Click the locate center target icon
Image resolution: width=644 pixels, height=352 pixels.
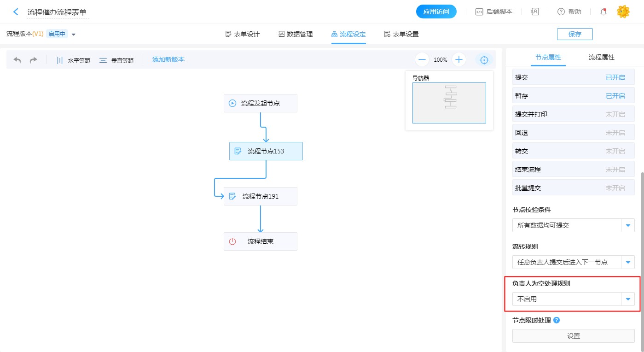click(484, 60)
